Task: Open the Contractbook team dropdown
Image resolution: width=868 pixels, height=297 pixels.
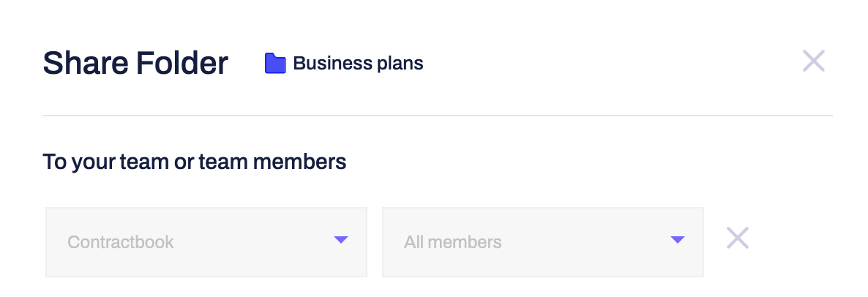Action: tap(206, 242)
